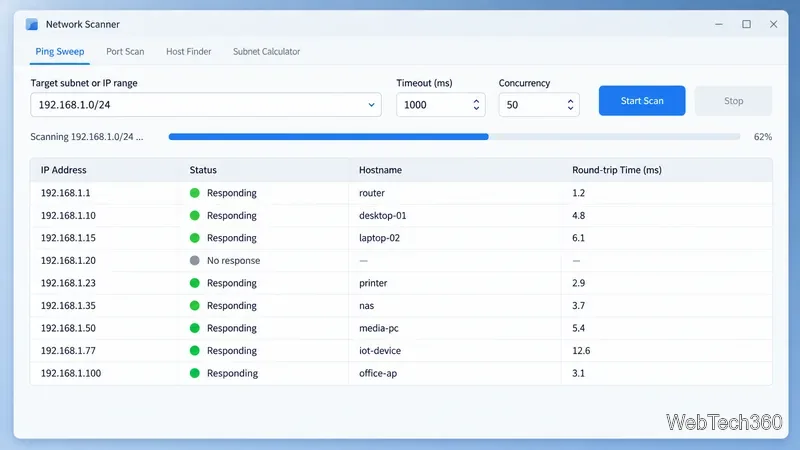The height and width of the screenshot is (450, 800).
Task: Minimize the Network Scanner window
Action: point(719,24)
